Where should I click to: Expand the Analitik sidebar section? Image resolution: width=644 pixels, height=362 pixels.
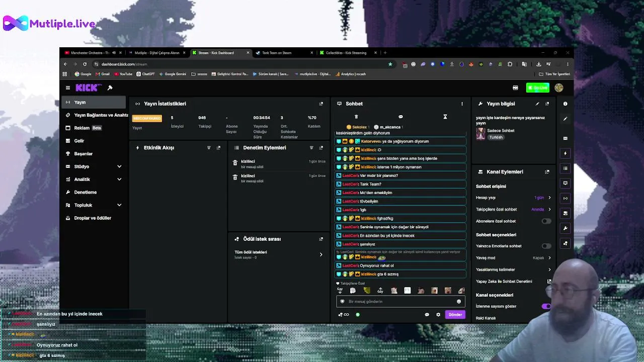[119, 179]
